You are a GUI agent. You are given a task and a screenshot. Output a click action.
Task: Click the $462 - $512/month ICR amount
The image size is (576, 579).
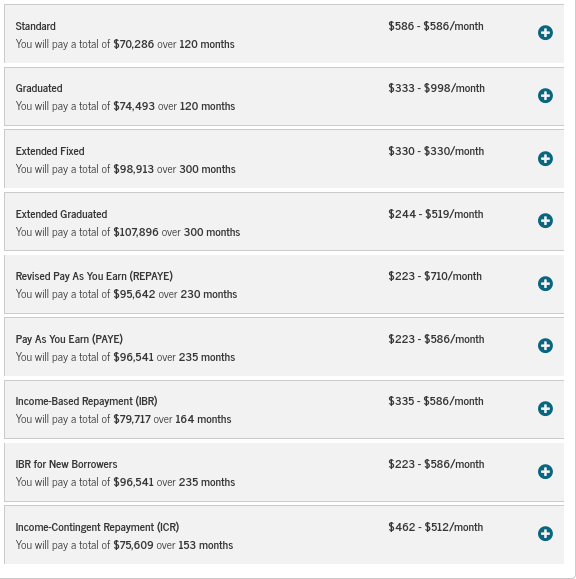click(436, 527)
